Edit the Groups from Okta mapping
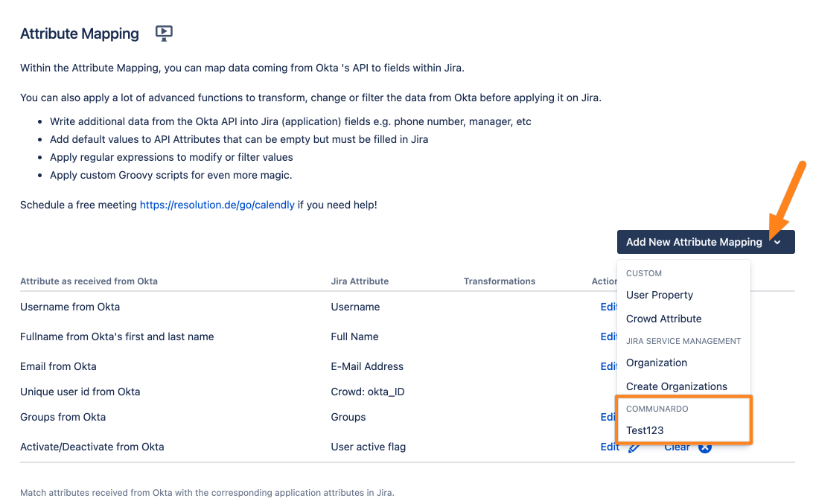 tap(608, 417)
